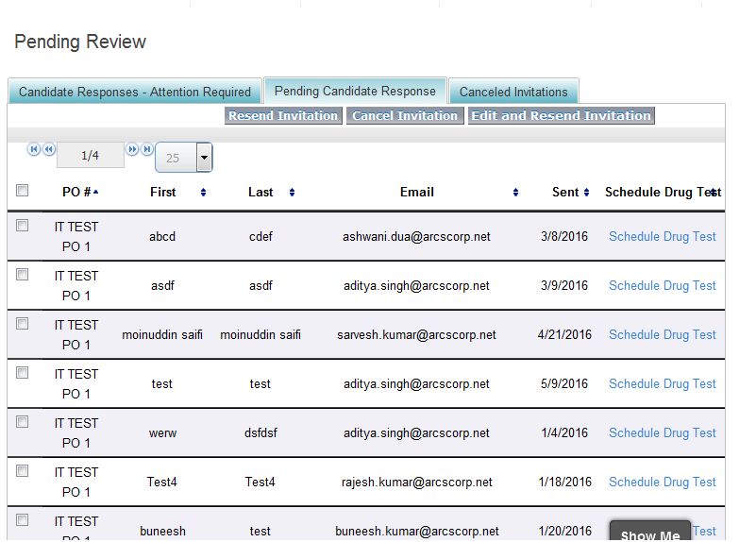Click last name cell 'cdef'
Image resolution: width=756 pixels, height=542 pixels.
click(260, 236)
